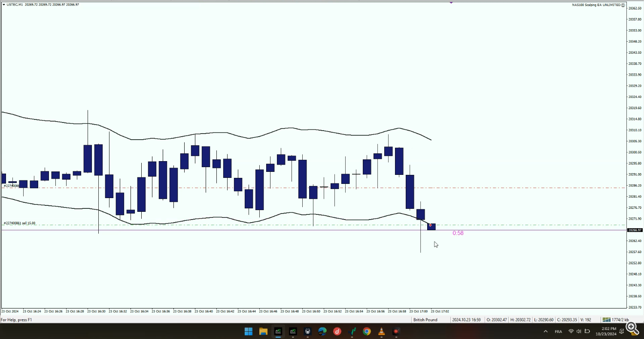Viewport: 644px width, 339px height.
Task: Open the FRA input language selector
Action: click(x=559, y=331)
